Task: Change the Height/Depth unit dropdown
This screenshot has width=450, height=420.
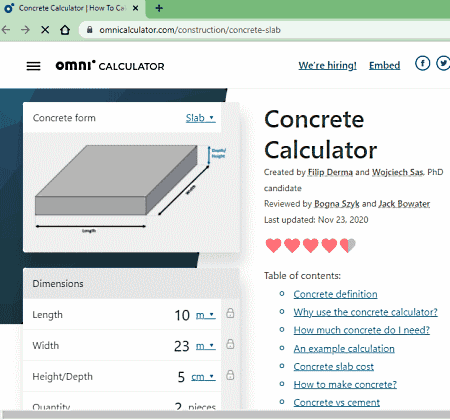Action: click(x=203, y=377)
